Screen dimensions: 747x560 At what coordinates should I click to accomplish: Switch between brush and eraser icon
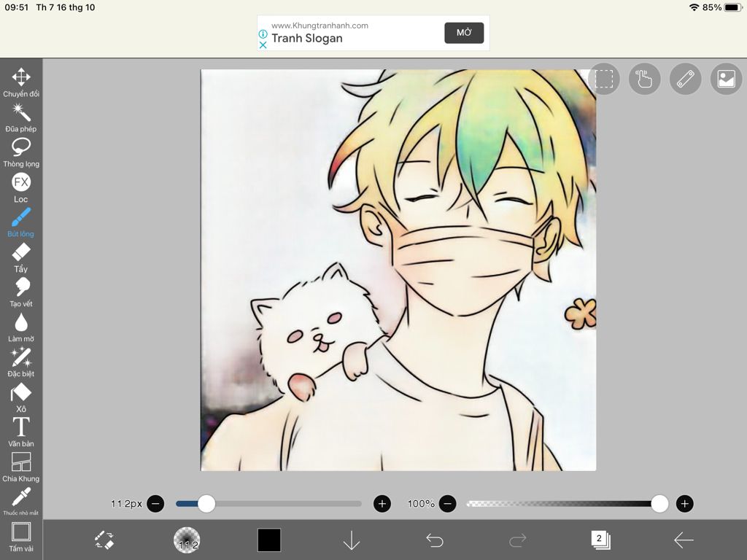pos(104,540)
